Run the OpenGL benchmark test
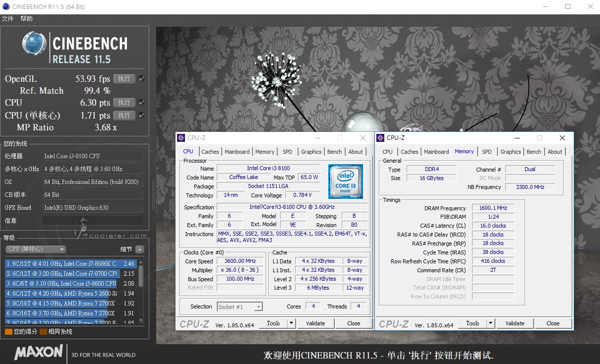Screen dimensions: 600x364 pyautogui.click(x=124, y=79)
